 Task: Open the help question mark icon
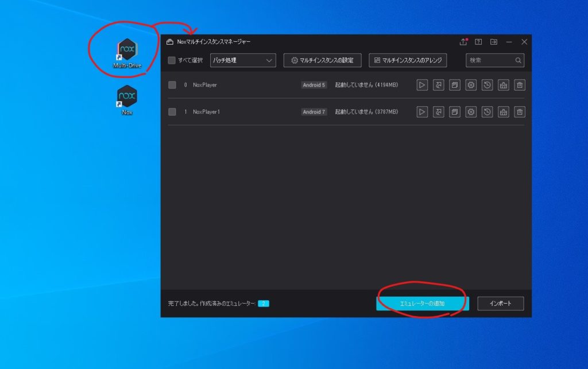[x=478, y=42]
